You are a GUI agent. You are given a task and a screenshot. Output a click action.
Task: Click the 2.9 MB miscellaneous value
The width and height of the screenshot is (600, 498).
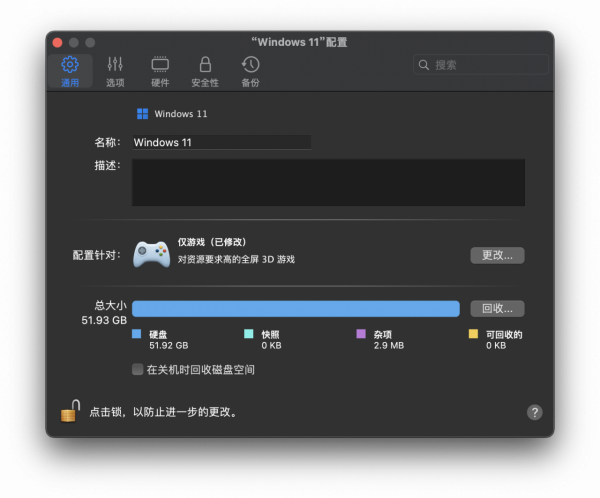tap(389, 346)
